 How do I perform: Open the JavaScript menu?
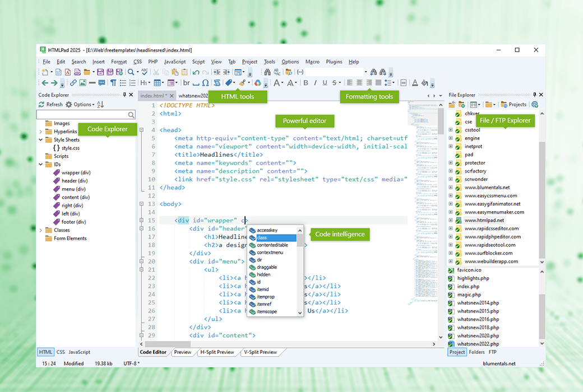click(x=175, y=62)
